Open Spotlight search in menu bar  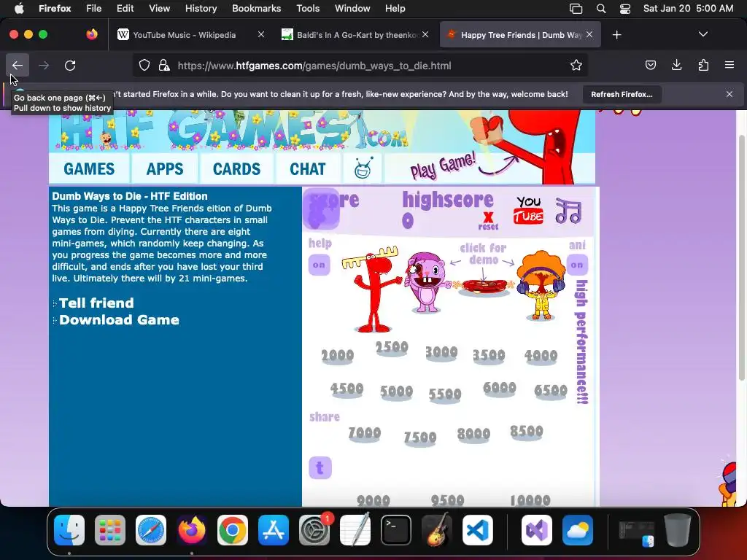click(x=601, y=9)
